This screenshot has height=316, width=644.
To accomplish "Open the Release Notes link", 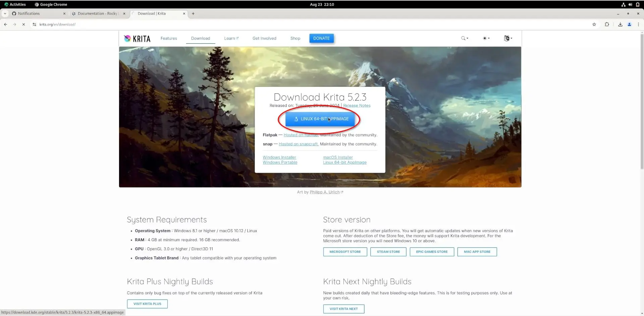I will pyautogui.click(x=357, y=105).
